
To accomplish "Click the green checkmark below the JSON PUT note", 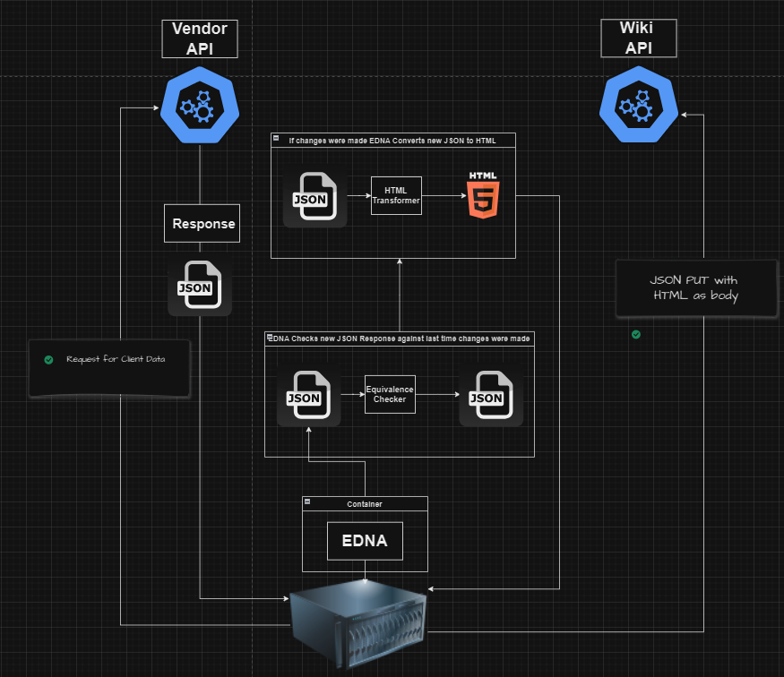I will pos(635,334).
